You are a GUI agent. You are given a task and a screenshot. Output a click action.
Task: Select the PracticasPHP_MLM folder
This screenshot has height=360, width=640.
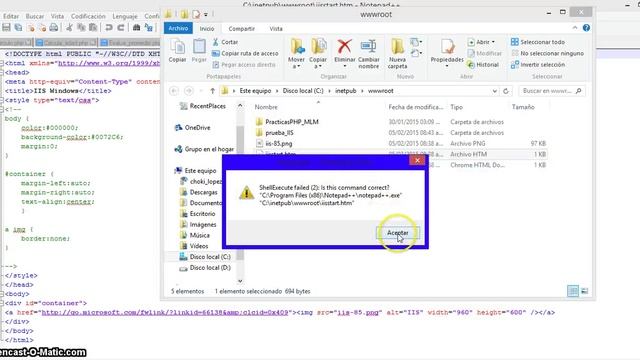(292, 122)
